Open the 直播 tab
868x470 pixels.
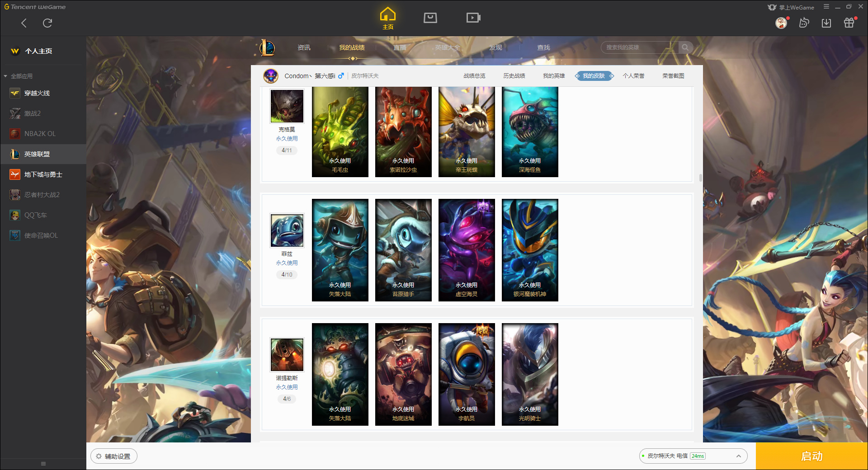click(400, 47)
